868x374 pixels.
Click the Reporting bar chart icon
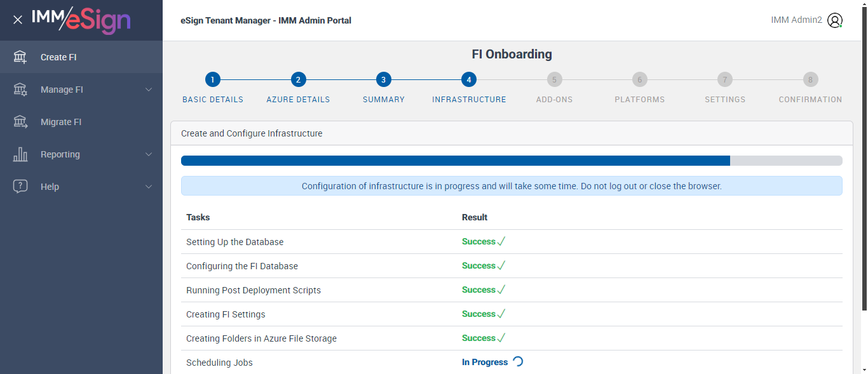coord(20,154)
